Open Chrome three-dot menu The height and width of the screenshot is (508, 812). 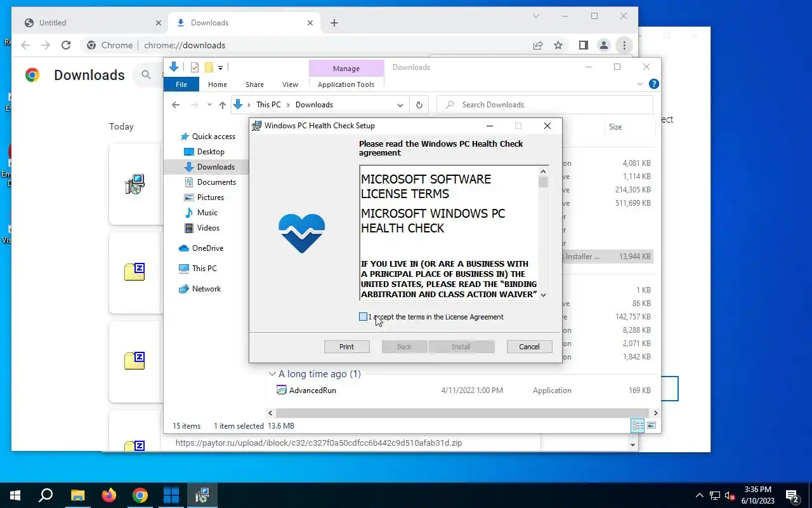[x=624, y=45]
